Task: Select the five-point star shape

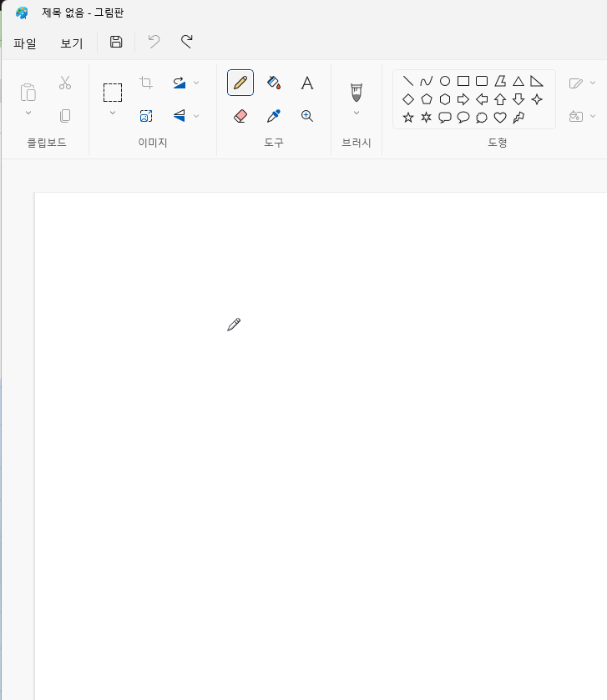Action: point(407,118)
